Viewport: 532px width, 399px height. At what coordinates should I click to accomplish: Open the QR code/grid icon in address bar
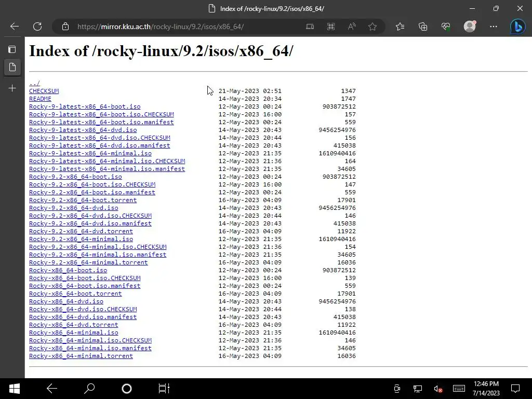tap(331, 26)
